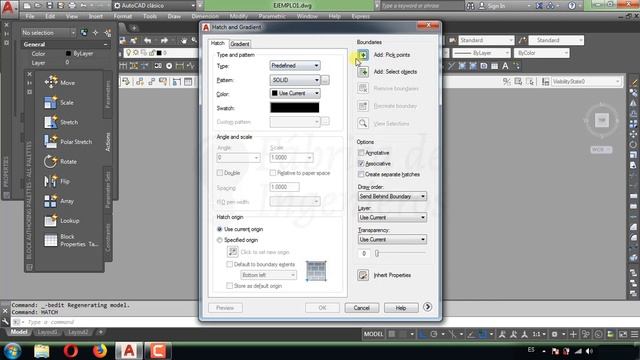640x360 pixels.
Task: Open the Pattern dropdown (SOLID)
Action: 295,80
